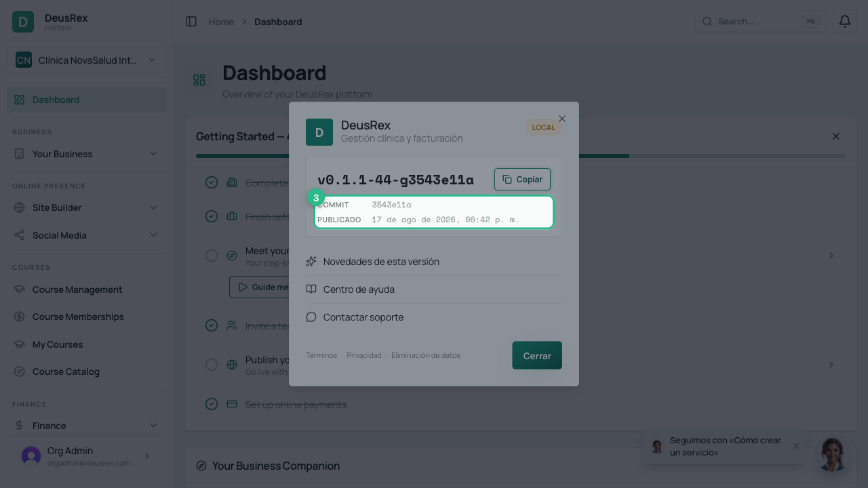Click the card icon beside Set up online payments
Image resolution: width=868 pixels, height=488 pixels.
click(232, 404)
